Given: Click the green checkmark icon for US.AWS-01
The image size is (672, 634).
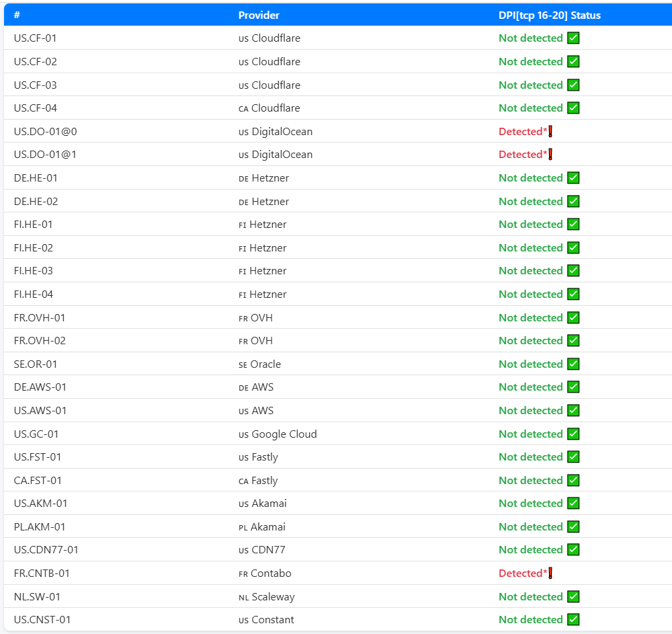Looking at the screenshot, I should tap(573, 410).
